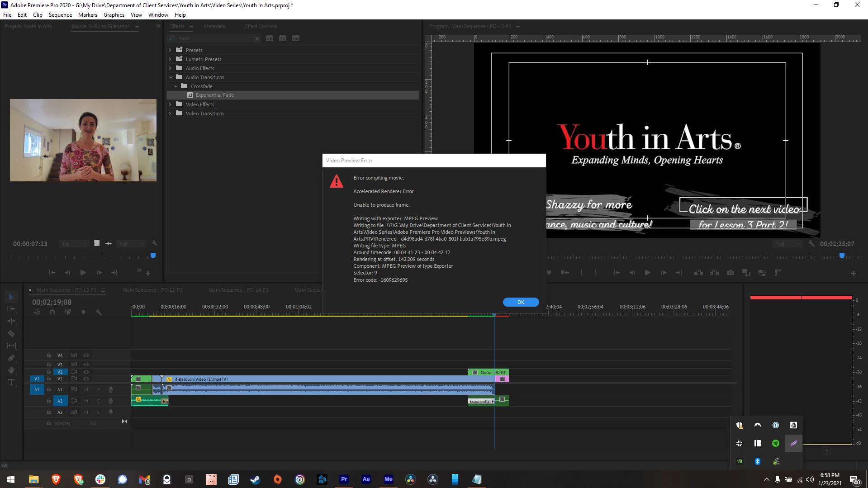The height and width of the screenshot is (488, 868).
Task: Filter Effects by accelerated effects icon
Action: point(270,38)
